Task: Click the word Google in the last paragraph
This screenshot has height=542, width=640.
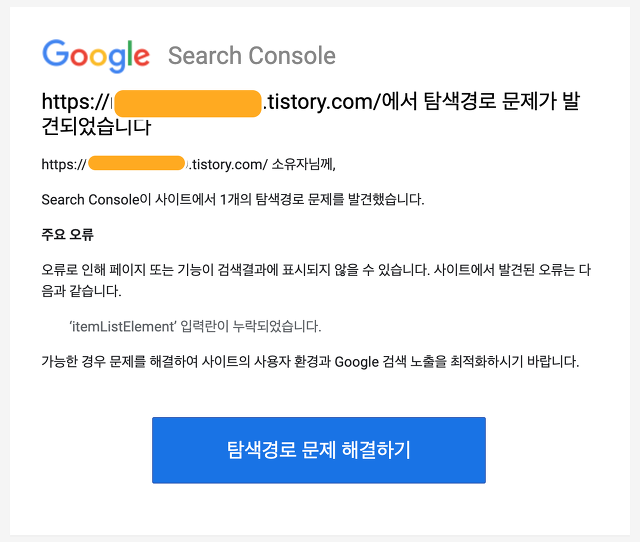Action: coord(357,362)
